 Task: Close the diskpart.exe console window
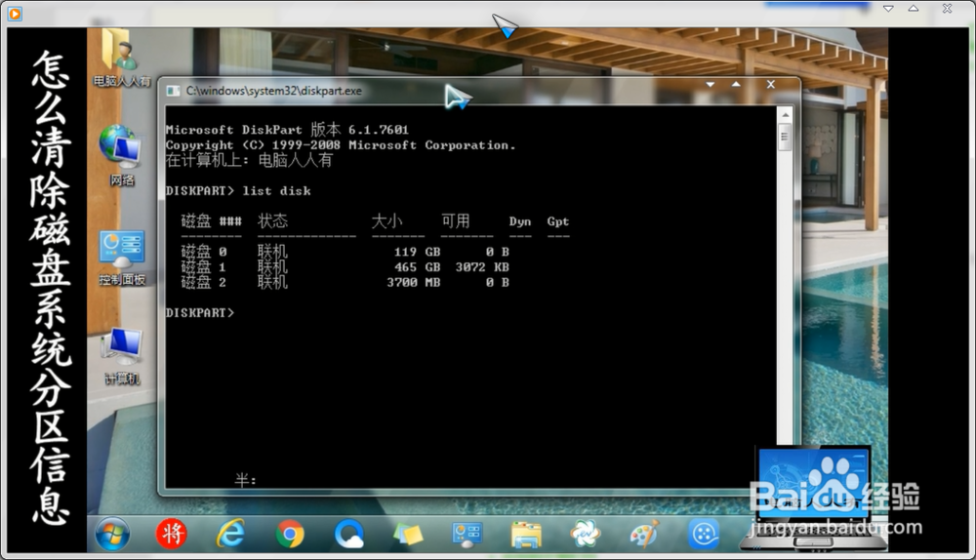[x=771, y=84]
